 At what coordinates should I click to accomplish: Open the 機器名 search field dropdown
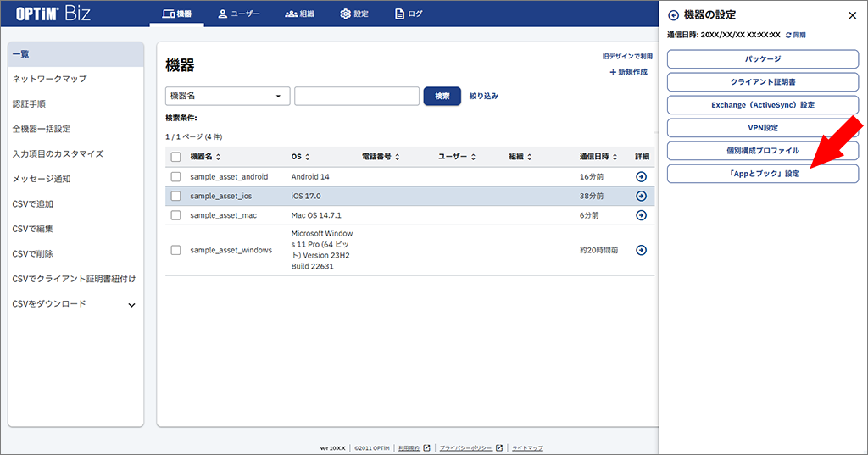227,96
